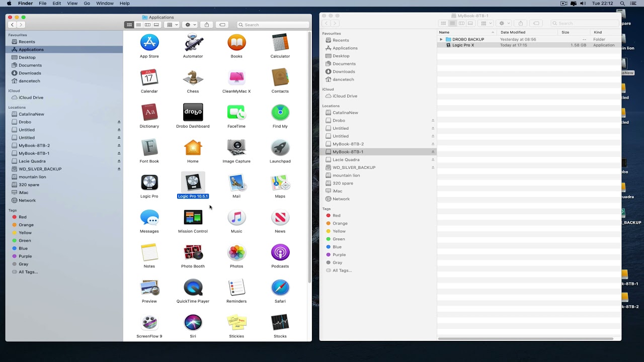Image resolution: width=644 pixels, height=362 pixels.
Task: Click the Mission Control icon
Action: click(193, 218)
